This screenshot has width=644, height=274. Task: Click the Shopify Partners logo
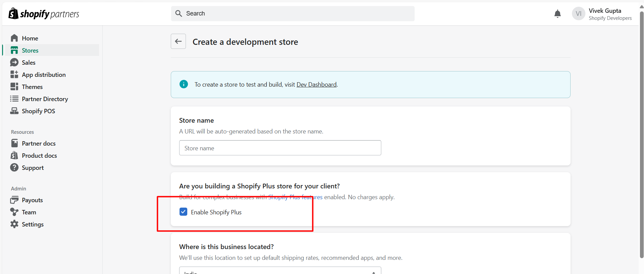point(44,14)
